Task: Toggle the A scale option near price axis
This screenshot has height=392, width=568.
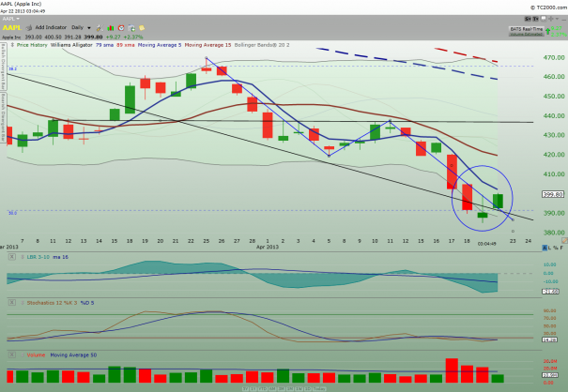Action: click(x=545, y=248)
